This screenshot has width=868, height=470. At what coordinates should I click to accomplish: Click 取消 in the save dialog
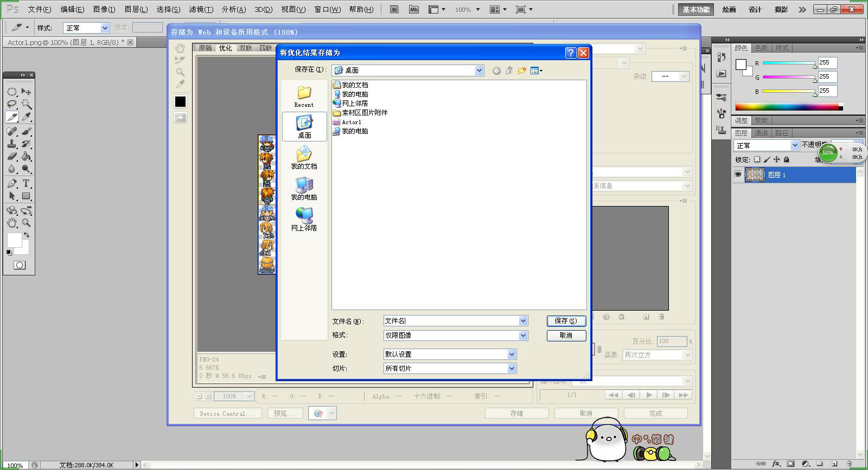(x=566, y=336)
